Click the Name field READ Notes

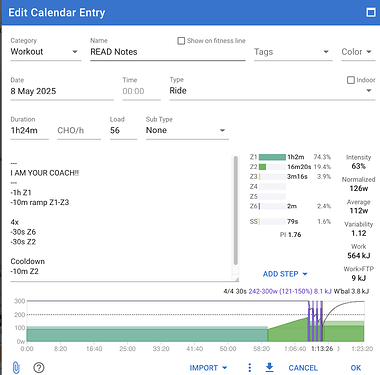pyautogui.click(x=168, y=52)
